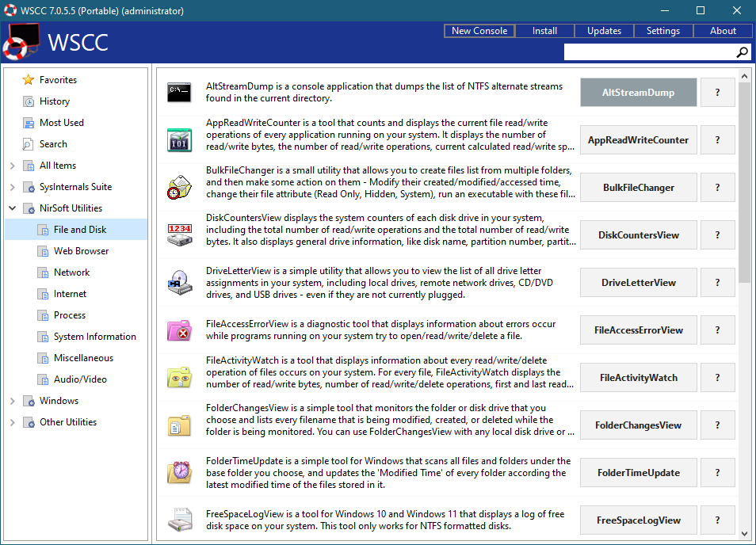Click the FileAccessErrorView pink folder icon
This screenshot has height=545, width=756.
coord(179,330)
